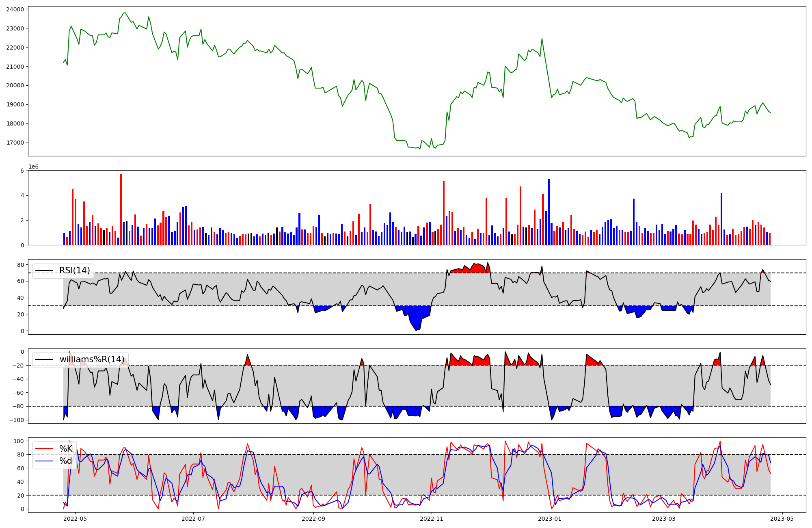The height and width of the screenshot is (528, 812).
Task: Click the green price line's highest peak
Action: 124,13
